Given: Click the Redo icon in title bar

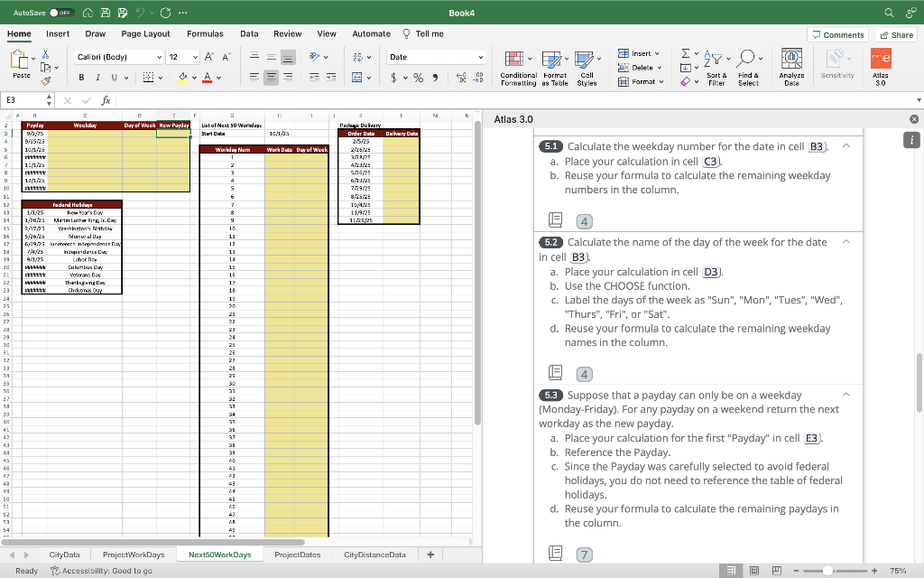Looking at the screenshot, I should [166, 13].
